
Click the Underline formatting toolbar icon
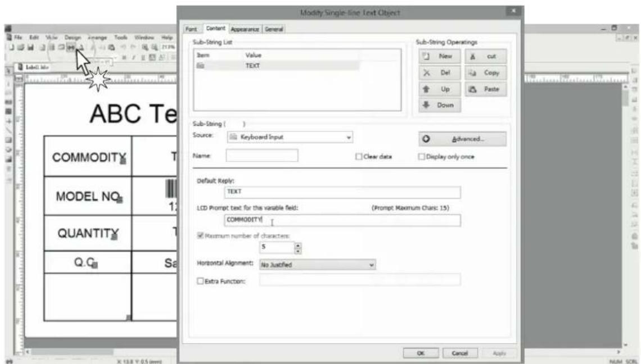pyautogui.click(x=143, y=58)
